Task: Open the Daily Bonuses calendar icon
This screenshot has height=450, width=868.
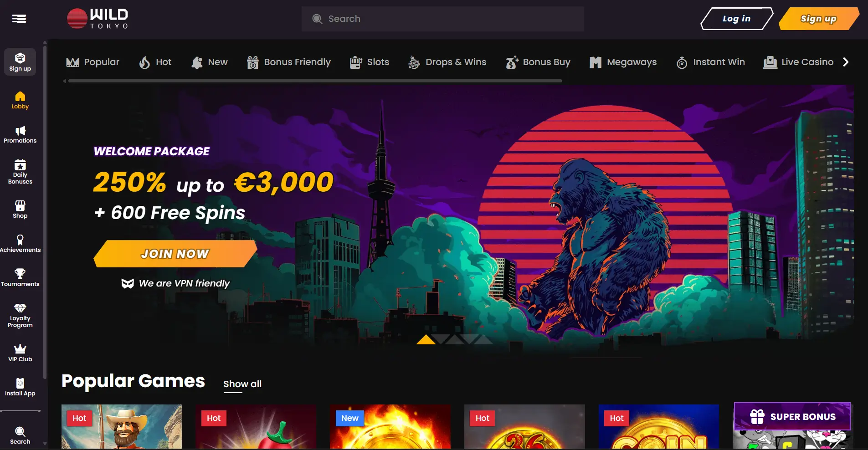Action: point(20,165)
